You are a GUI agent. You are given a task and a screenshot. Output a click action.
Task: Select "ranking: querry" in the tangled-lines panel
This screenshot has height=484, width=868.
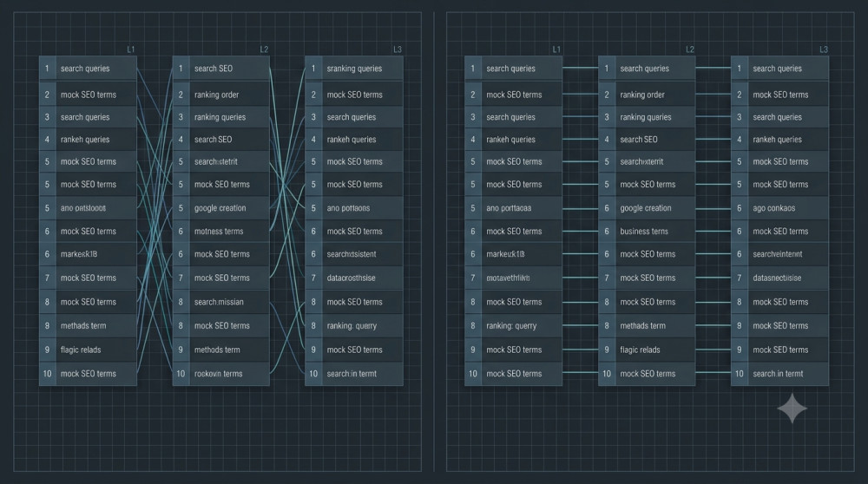tap(354, 326)
